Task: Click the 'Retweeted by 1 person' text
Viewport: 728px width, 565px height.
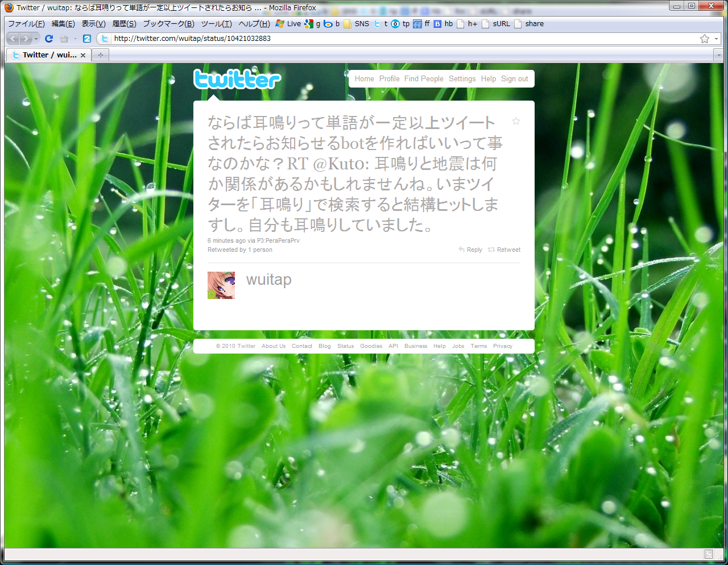Action: pyautogui.click(x=240, y=250)
